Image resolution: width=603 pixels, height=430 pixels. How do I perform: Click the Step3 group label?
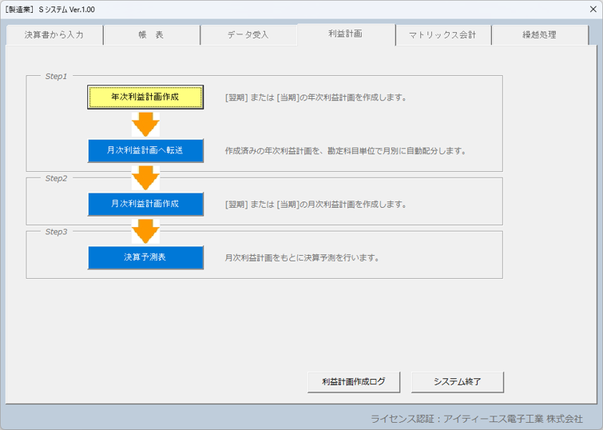point(56,232)
